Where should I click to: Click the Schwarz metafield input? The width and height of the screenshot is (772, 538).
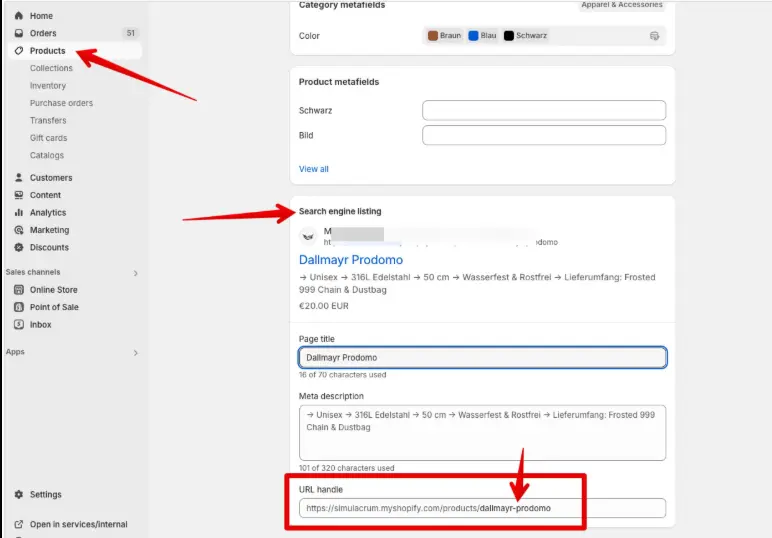click(x=544, y=110)
